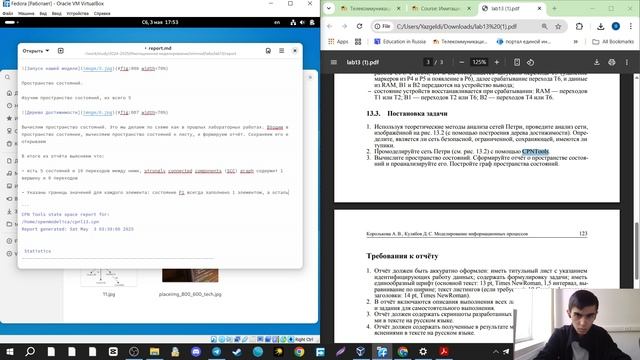640x360 pixels.
Task: Switch keyboard layout via en indicator
Action: pos(277,22)
